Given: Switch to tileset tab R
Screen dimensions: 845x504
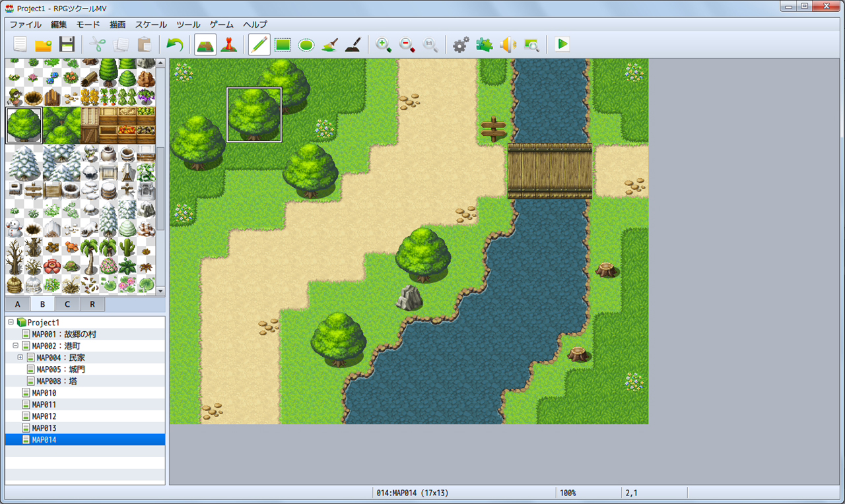Looking at the screenshot, I should click(x=92, y=304).
